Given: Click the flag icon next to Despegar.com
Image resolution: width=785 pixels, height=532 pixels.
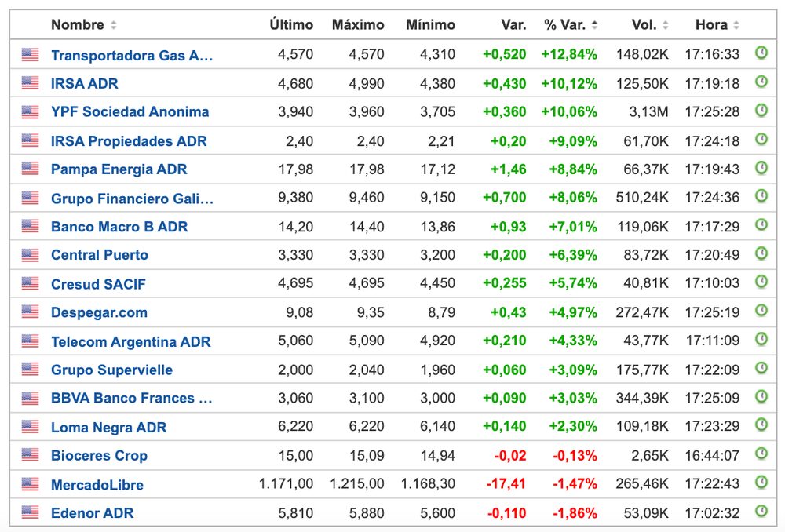Looking at the screenshot, I should (x=28, y=312).
